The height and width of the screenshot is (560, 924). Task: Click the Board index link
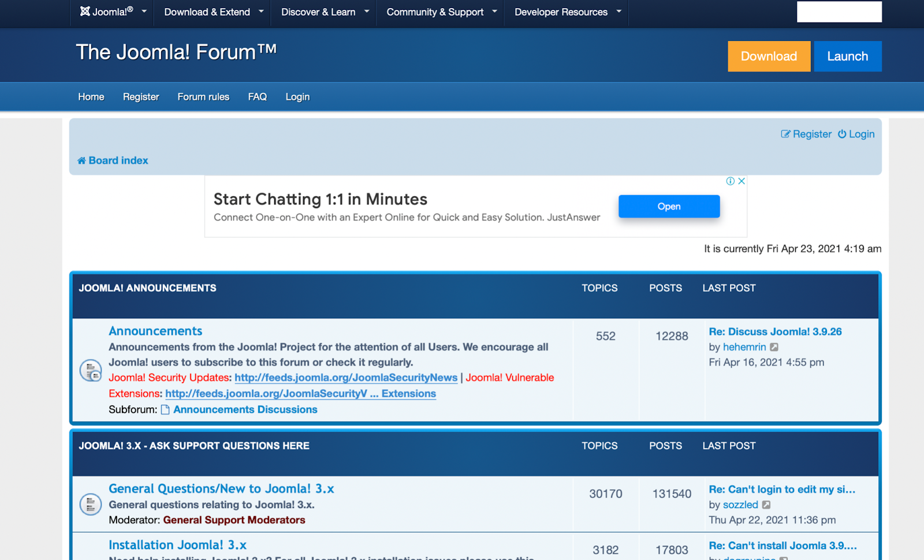[118, 160]
